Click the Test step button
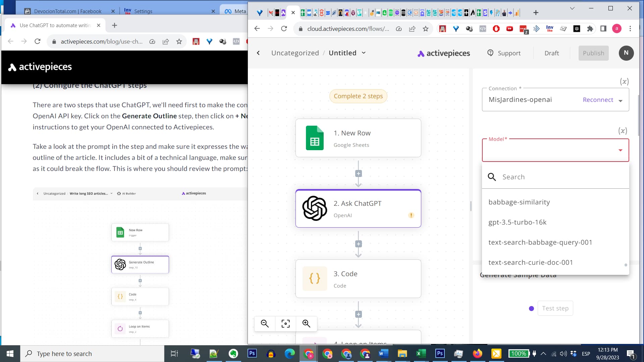This screenshot has height=362, width=644. point(555,308)
